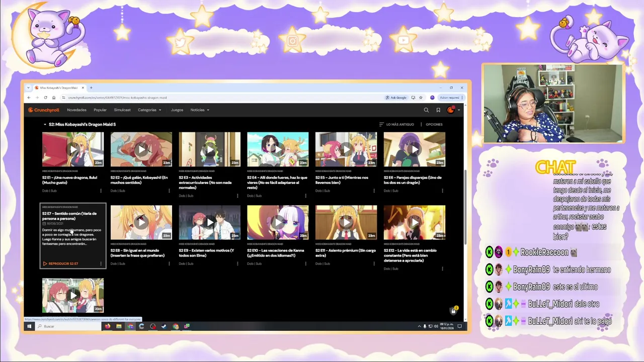Screen dimensions: 644x362
Task: Open Steam from the taskbar
Action: tap(164, 326)
